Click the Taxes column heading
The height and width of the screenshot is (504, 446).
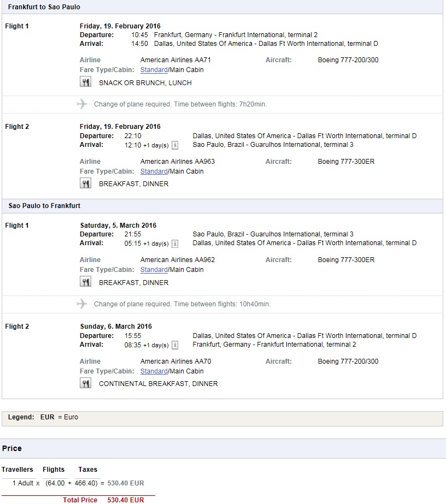87,469
